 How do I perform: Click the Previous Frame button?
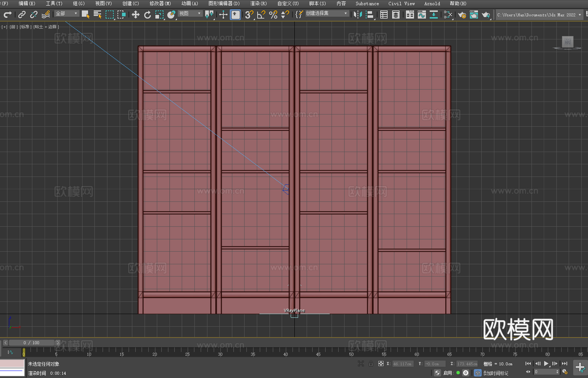coord(537,364)
